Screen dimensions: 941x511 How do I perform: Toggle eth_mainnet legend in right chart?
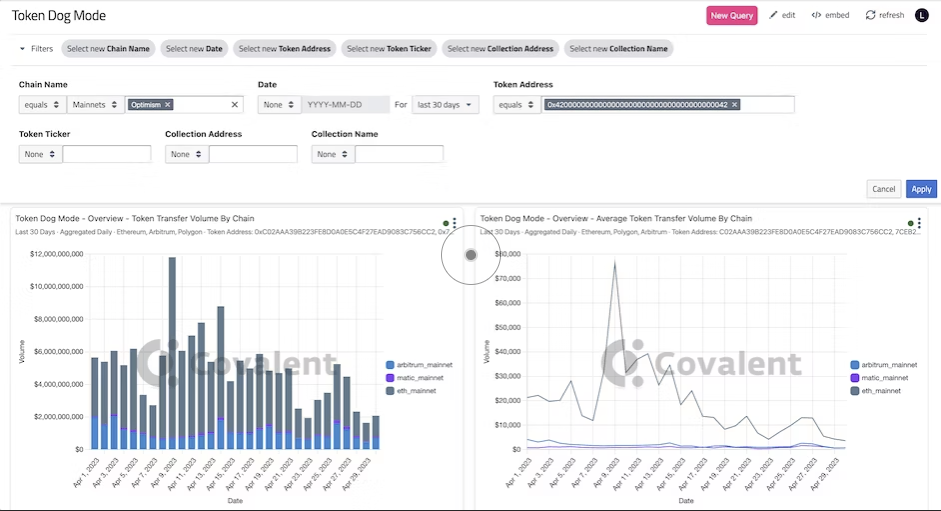pyautogui.click(x=876, y=391)
